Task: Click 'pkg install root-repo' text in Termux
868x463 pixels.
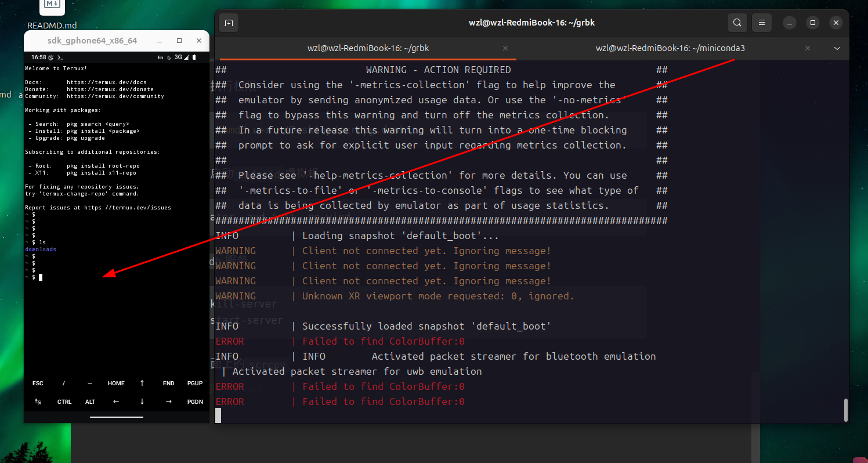Action: pyautogui.click(x=103, y=166)
